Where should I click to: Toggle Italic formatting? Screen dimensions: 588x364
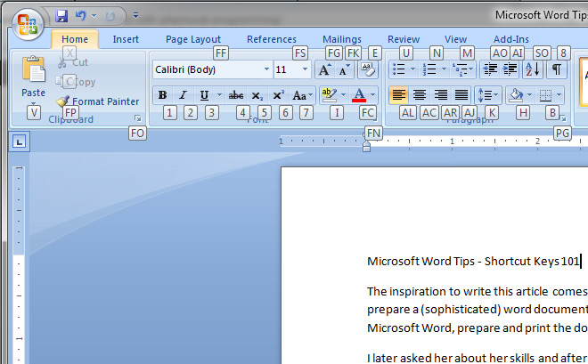tap(183, 95)
